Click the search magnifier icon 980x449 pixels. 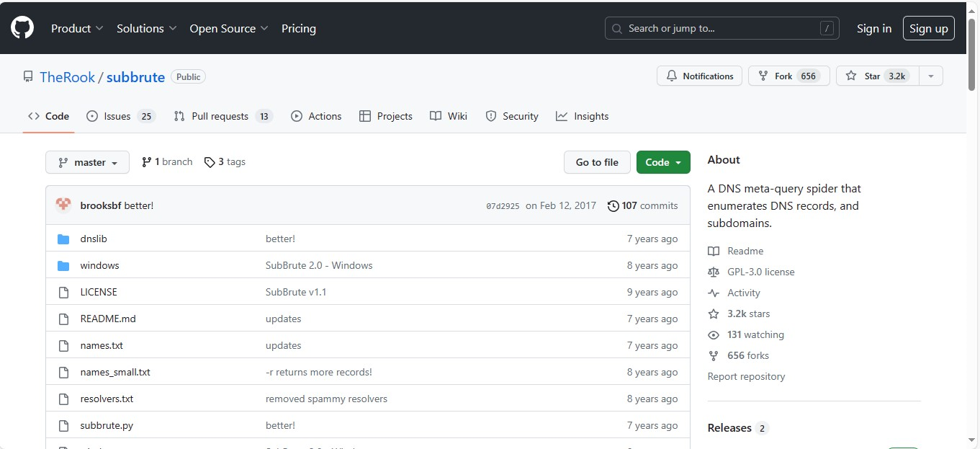(617, 28)
